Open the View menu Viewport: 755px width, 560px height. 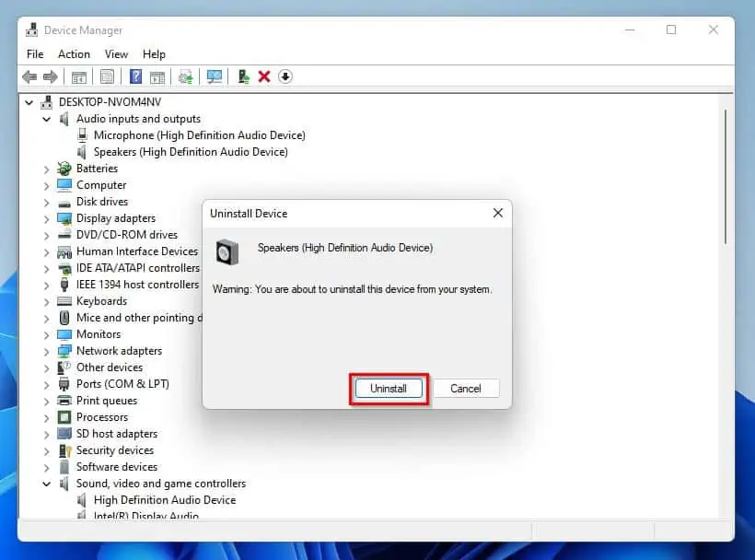pyautogui.click(x=116, y=54)
